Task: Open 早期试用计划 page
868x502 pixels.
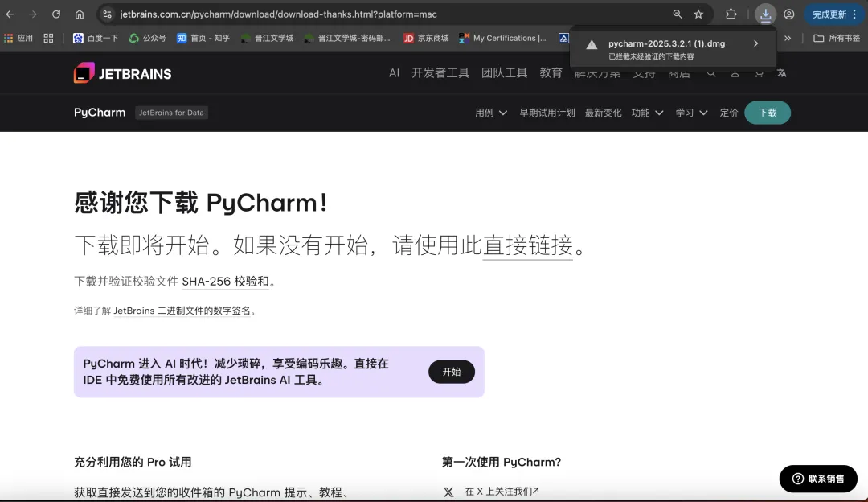Action: pos(547,113)
